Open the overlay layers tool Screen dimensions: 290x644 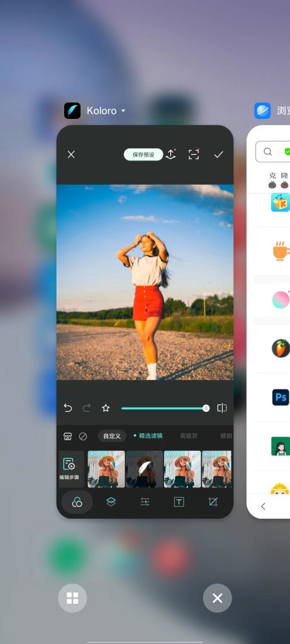(111, 502)
